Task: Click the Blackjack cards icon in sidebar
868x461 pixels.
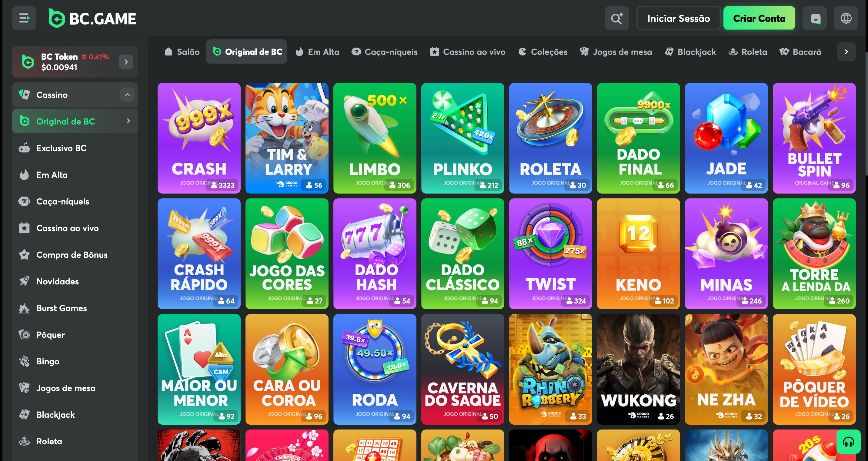Action: 24,414
